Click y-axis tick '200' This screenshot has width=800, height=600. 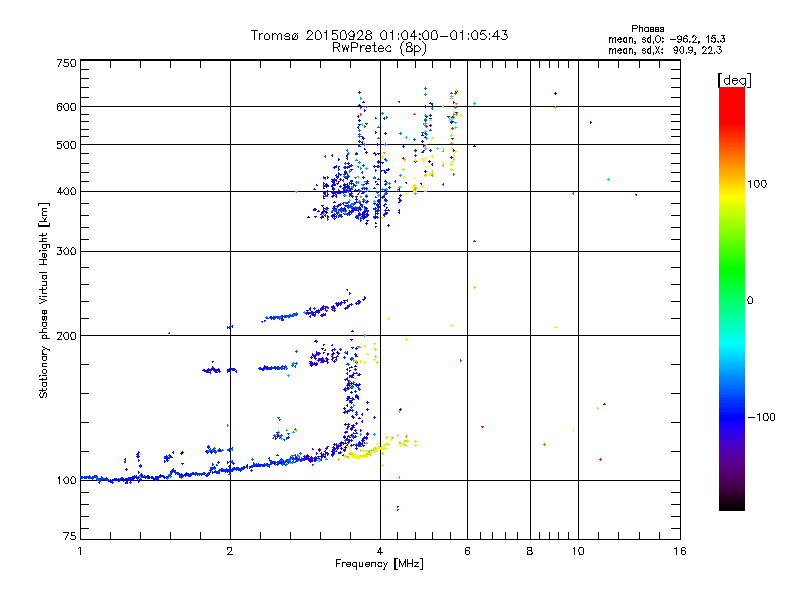[x=66, y=336]
